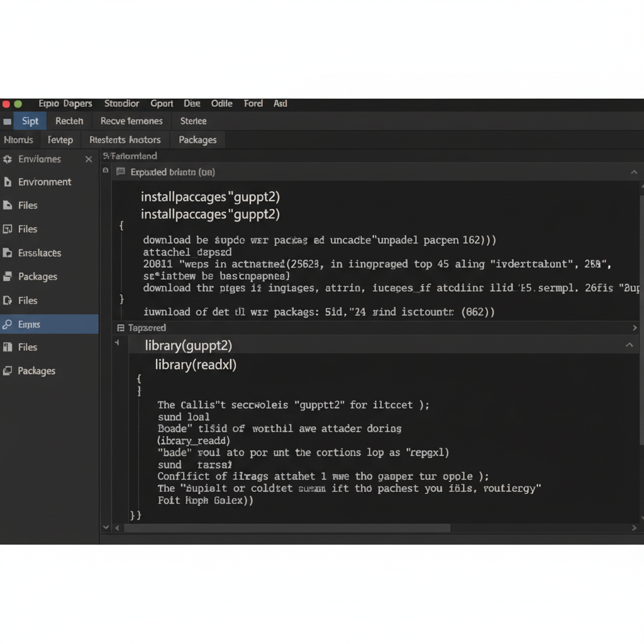
Task: Open the Stondior menu
Action: 121,104
